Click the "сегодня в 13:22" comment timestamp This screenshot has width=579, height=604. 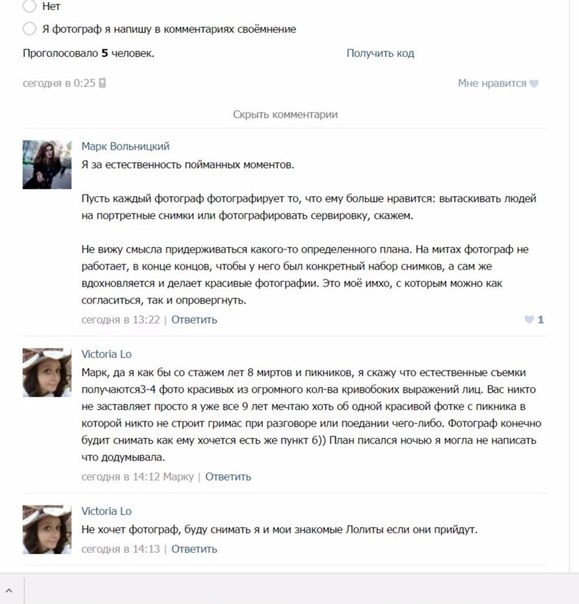click(x=121, y=320)
